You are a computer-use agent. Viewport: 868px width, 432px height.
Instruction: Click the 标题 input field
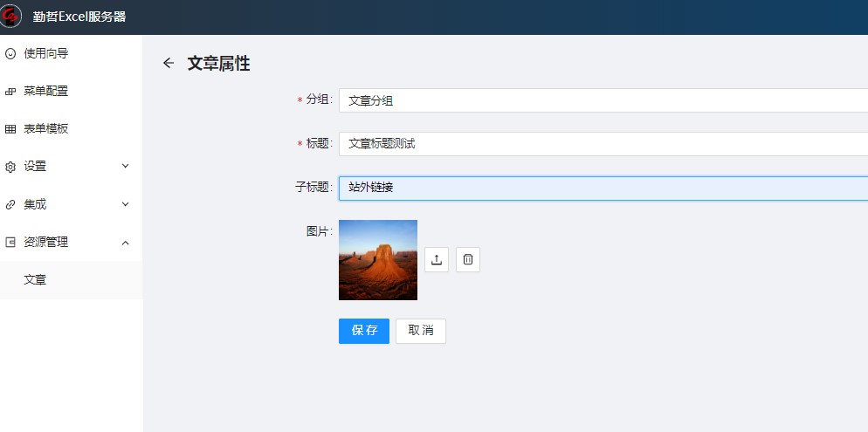coord(603,144)
